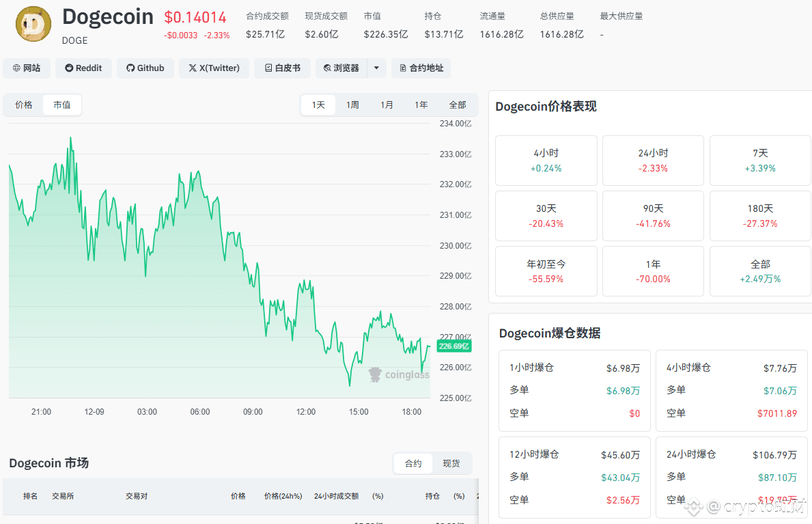Switch chart to 价格 tab

point(23,105)
